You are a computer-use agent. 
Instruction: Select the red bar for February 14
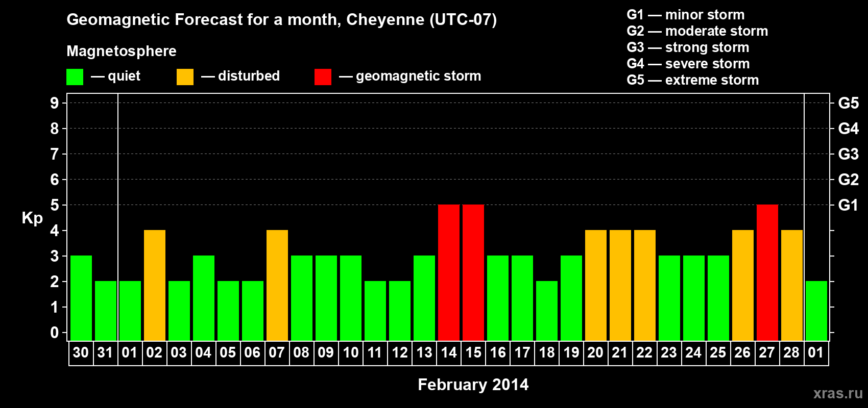[x=449, y=273]
